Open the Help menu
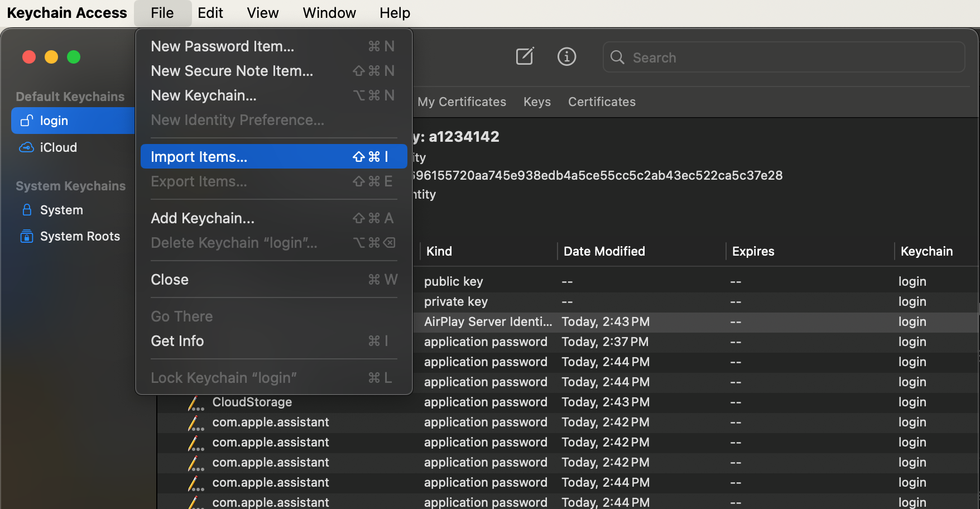Screen dimensions: 980x509 pos(395,13)
